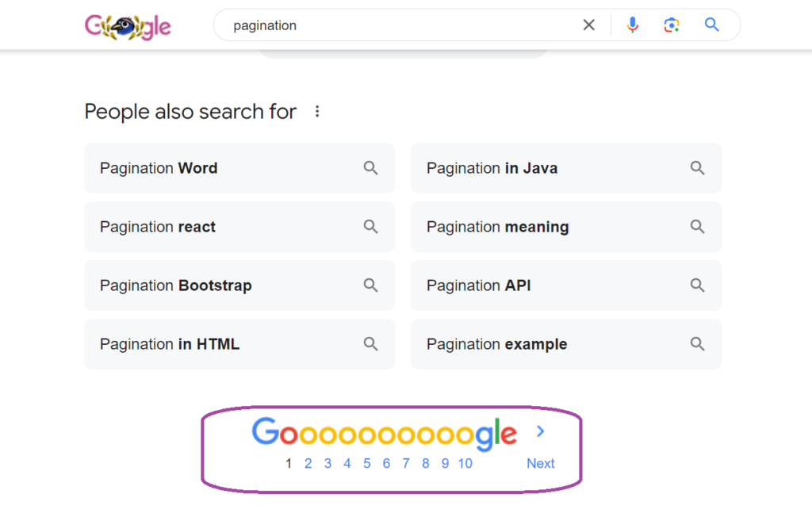Viewport: 812px width, 513px height.
Task: Click the magnifier icon beside Pagination Word
Action: 370,168
